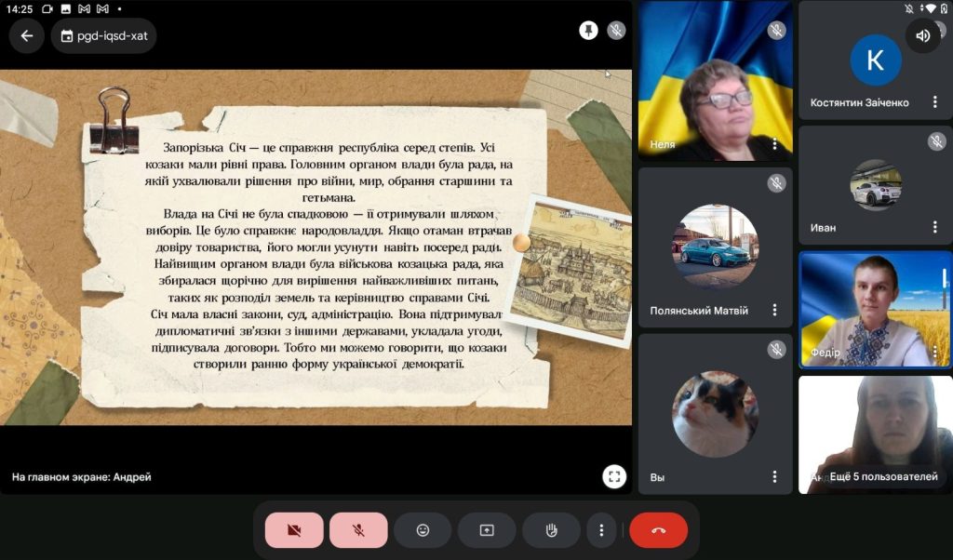The height and width of the screenshot is (560, 953).
Task: Toggle fullscreen for the shared presentation
Action: pos(613,477)
